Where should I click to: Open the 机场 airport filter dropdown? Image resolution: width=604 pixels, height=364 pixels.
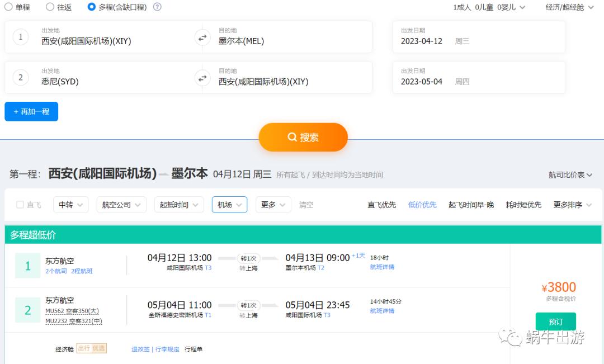[x=229, y=205]
